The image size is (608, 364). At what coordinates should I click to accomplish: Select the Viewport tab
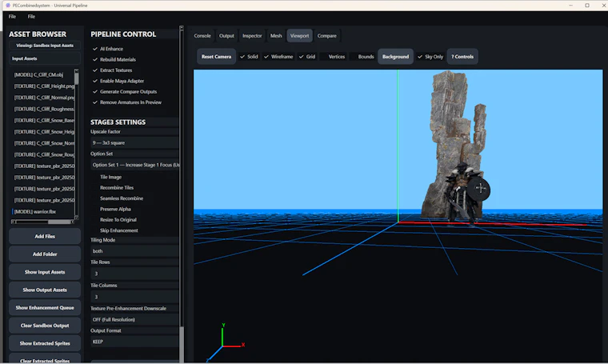[x=300, y=36]
